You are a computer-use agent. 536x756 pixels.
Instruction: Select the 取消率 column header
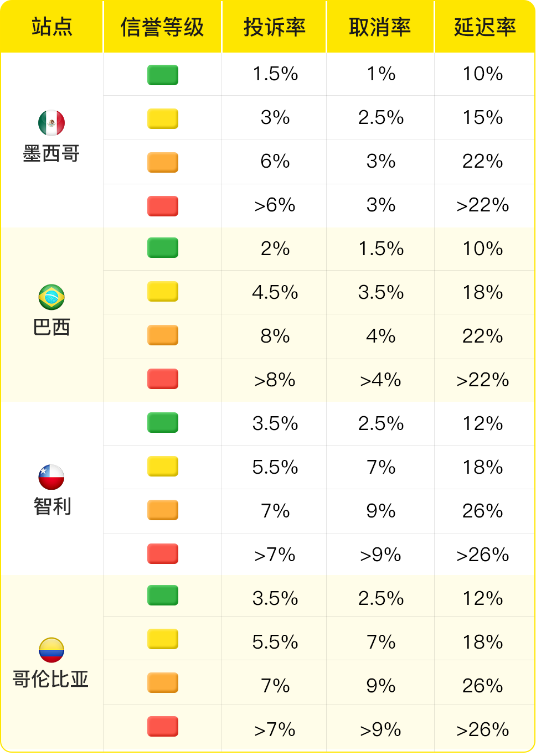click(x=380, y=27)
